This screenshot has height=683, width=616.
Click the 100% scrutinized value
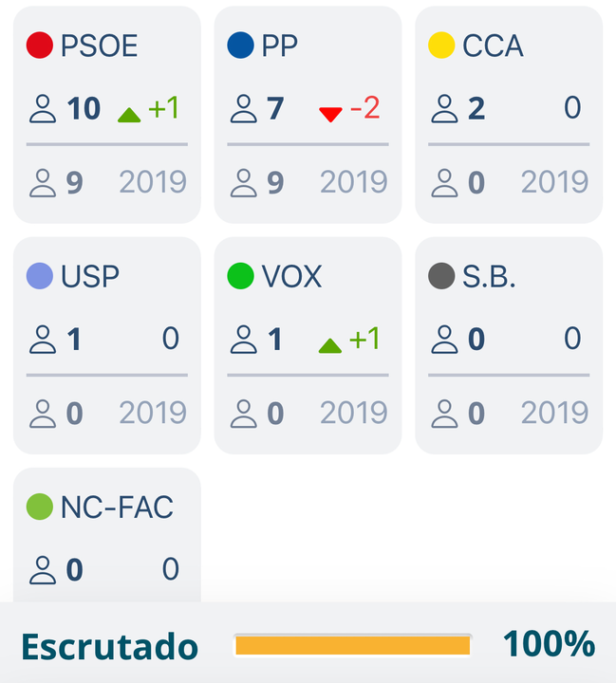pyautogui.click(x=549, y=644)
